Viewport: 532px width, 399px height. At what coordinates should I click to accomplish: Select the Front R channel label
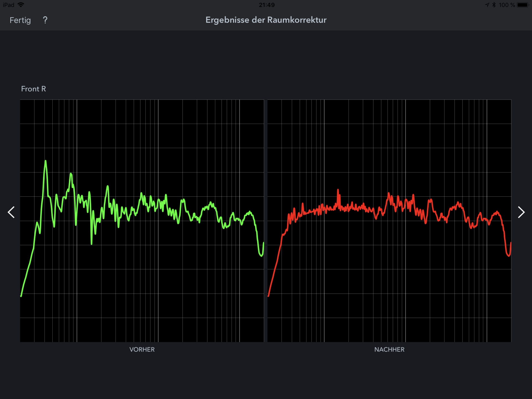coord(34,89)
